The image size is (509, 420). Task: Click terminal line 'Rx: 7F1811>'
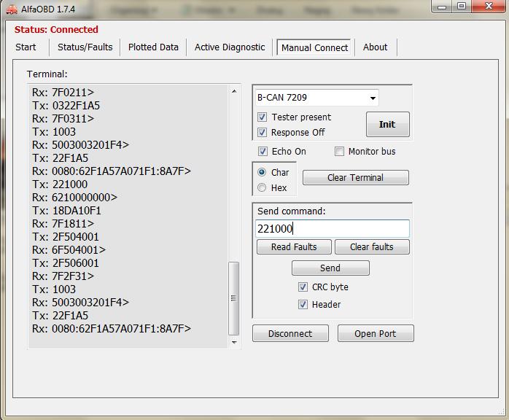(x=63, y=224)
